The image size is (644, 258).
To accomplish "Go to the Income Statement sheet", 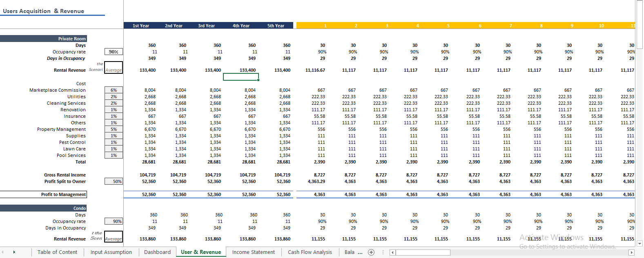I will pos(254,252).
